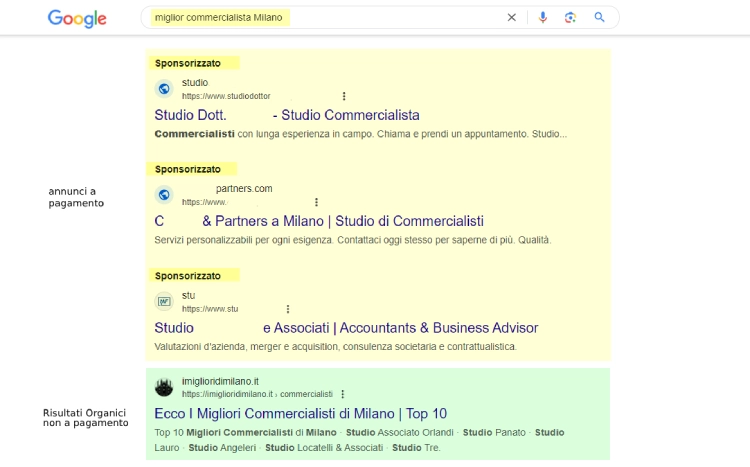Click the globe favicon beside partners.com
The width and height of the screenshot is (750, 467).
point(164,195)
